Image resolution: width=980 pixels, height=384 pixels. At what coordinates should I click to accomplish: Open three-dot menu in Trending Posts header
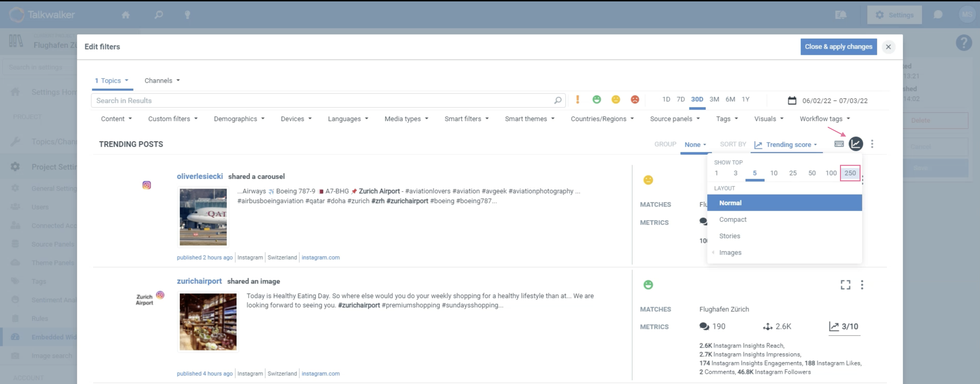click(x=872, y=144)
